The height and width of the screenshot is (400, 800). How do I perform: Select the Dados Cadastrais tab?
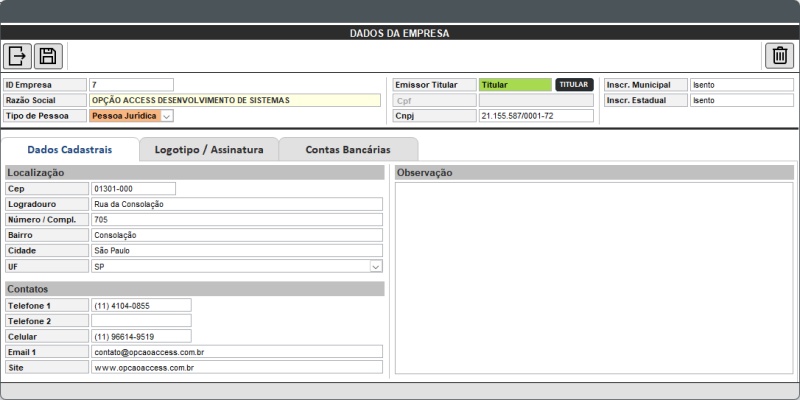coord(69,150)
